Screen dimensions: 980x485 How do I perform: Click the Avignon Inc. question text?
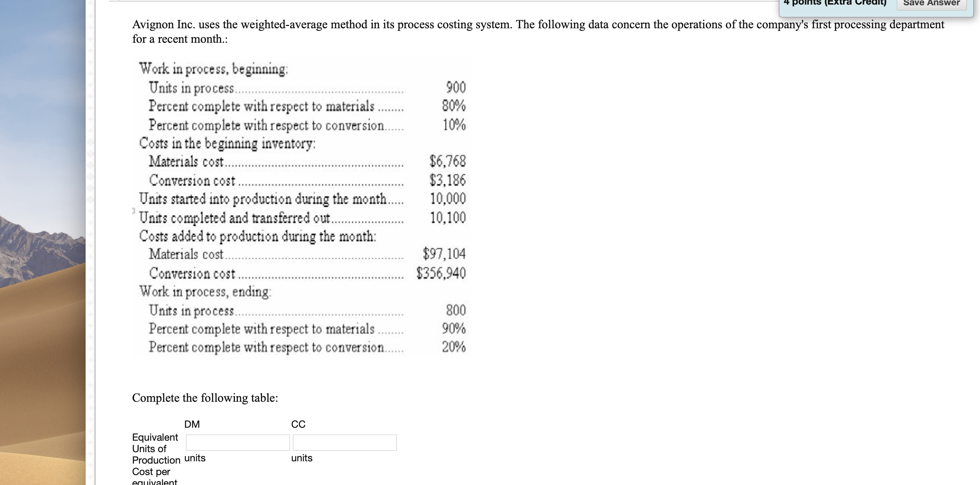[382, 25]
